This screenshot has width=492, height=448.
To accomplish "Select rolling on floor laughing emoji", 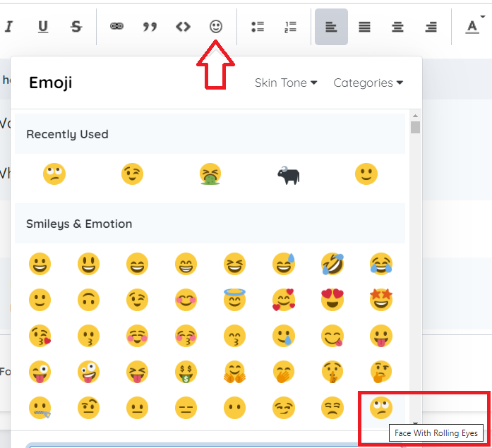I will coord(332,264).
